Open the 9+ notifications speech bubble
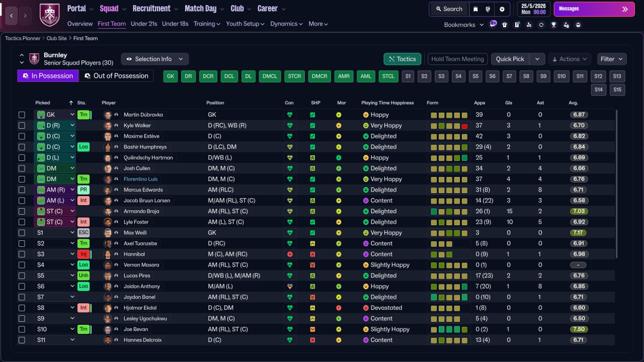Viewport: 644px width, 362px height. [x=493, y=24]
